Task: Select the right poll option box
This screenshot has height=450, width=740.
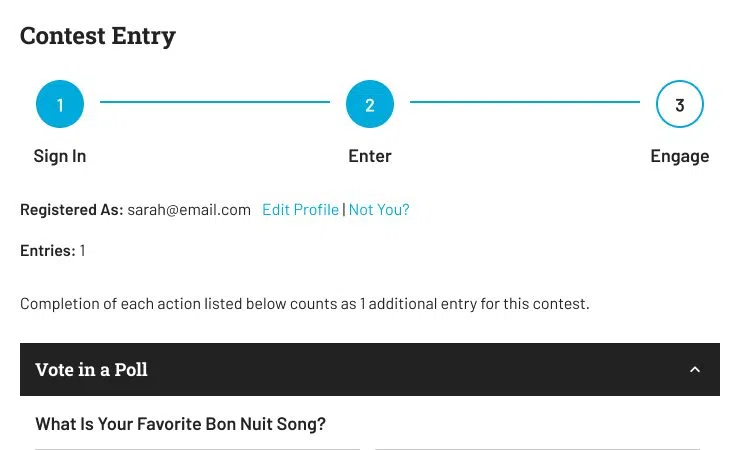Action: (537, 448)
